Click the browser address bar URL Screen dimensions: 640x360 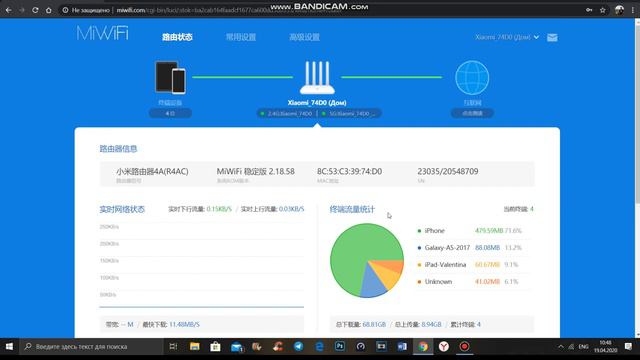(x=229, y=10)
